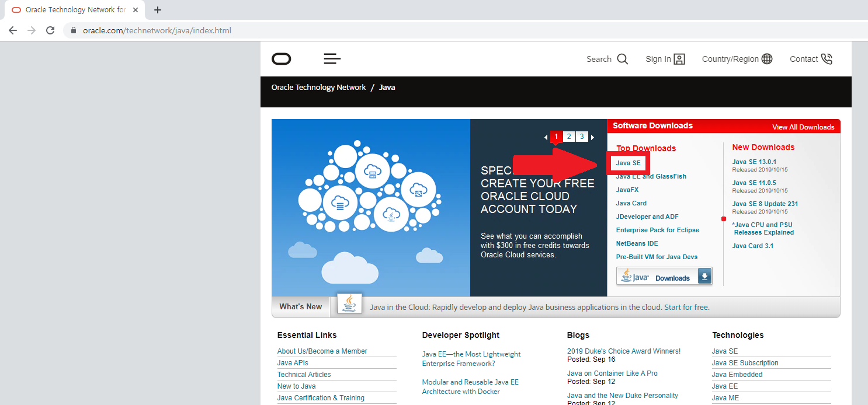868x405 pixels.
Task: Open the Java SE top download link
Action: [x=628, y=163]
